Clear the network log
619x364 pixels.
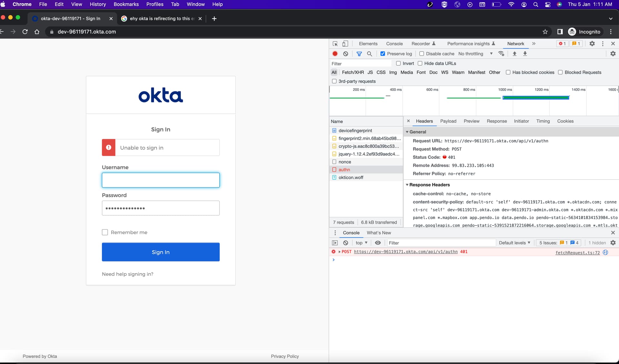pos(346,54)
